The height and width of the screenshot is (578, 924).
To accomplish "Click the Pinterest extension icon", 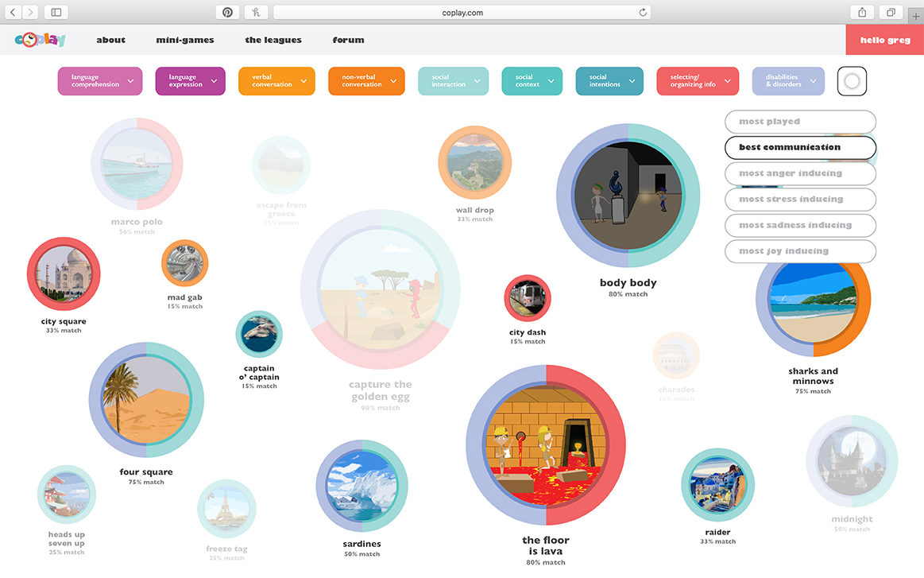I will click(227, 12).
